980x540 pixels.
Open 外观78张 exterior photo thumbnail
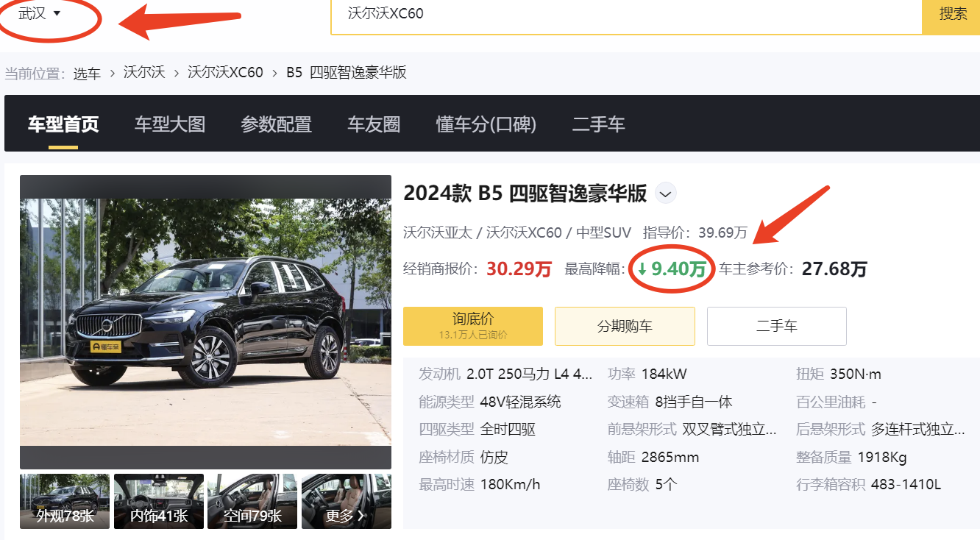(65, 501)
